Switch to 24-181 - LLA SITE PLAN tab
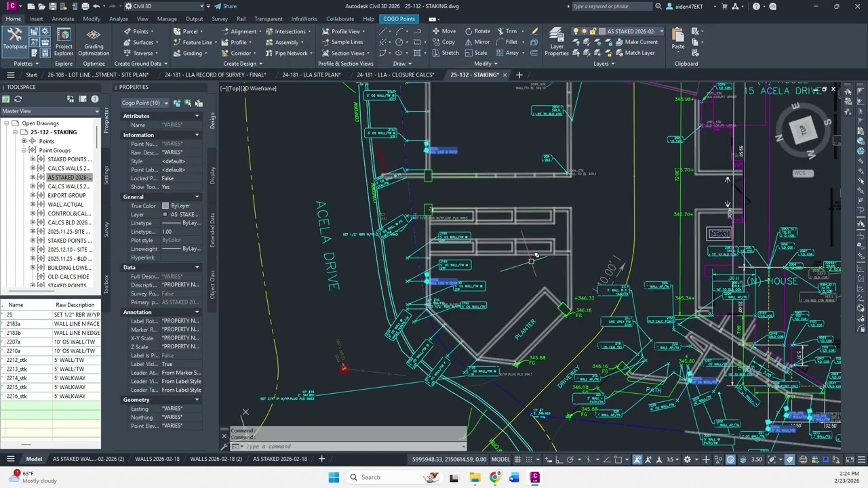Viewport: 868px width, 488px height. [311, 75]
